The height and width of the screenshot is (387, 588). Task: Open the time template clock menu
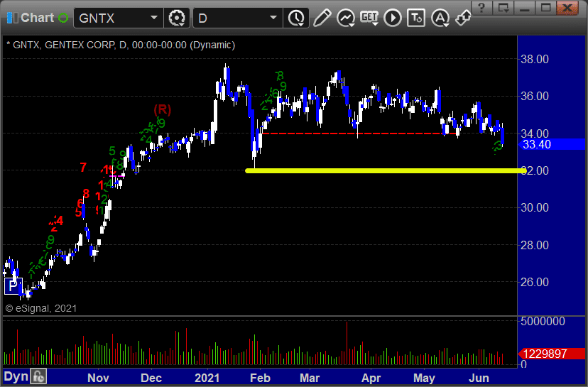297,18
